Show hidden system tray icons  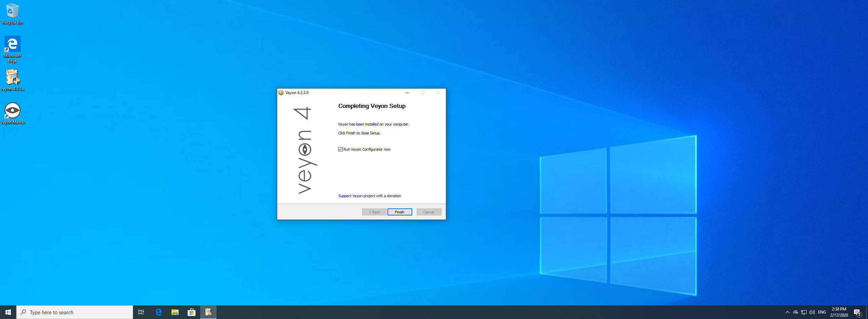[x=788, y=312]
